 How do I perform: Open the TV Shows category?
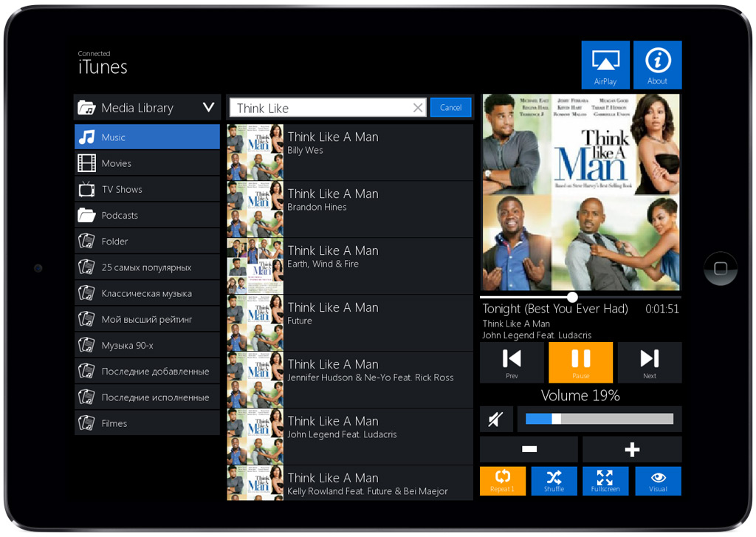click(147, 189)
